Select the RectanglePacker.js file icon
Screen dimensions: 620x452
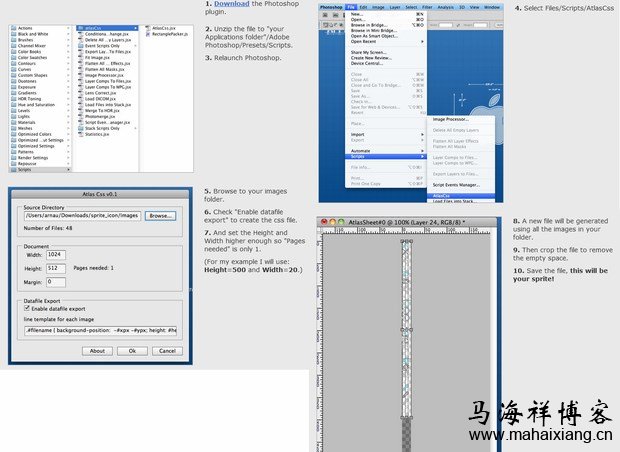click(x=148, y=34)
